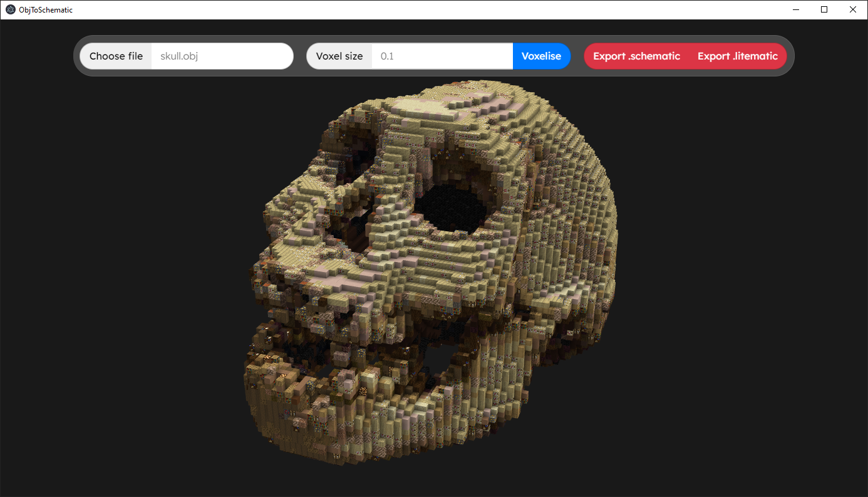This screenshot has height=497, width=868.
Task: Export the model as .schematic
Action: tap(636, 56)
